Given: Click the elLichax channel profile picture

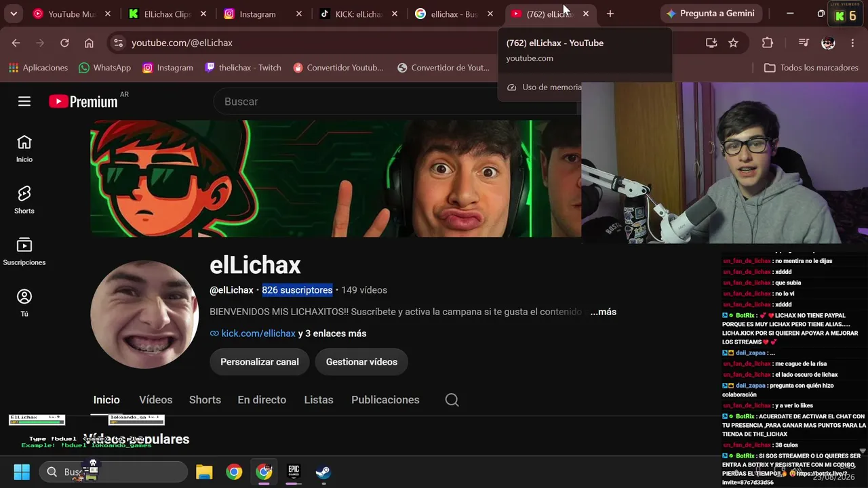Looking at the screenshot, I should (144, 314).
